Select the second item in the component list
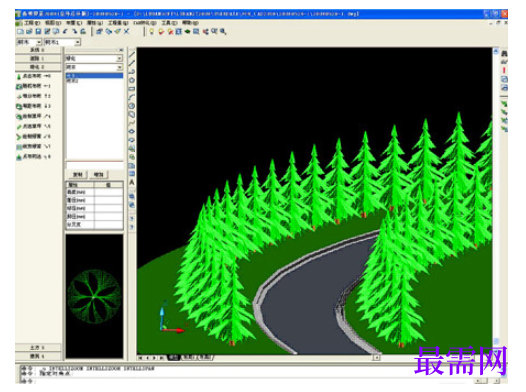The width and height of the screenshot is (526, 392). tap(95, 81)
